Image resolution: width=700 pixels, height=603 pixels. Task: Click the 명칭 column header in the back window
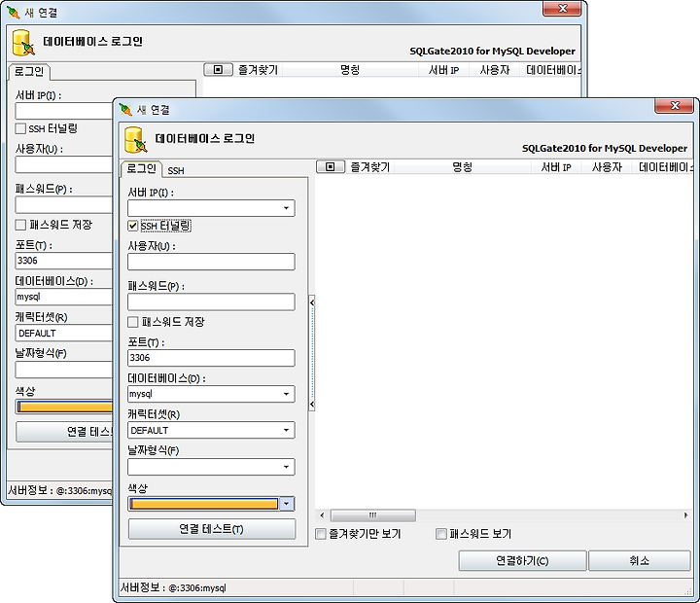coord(350,70)
